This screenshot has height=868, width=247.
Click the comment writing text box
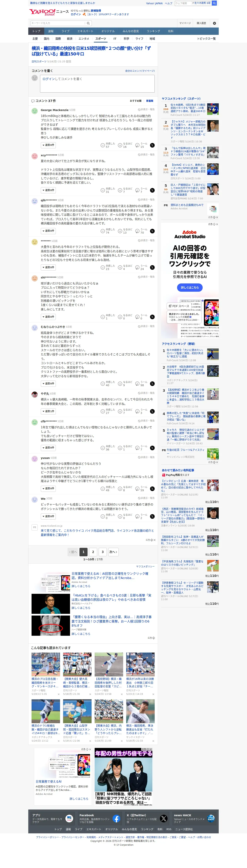click(x=97, y=84)
